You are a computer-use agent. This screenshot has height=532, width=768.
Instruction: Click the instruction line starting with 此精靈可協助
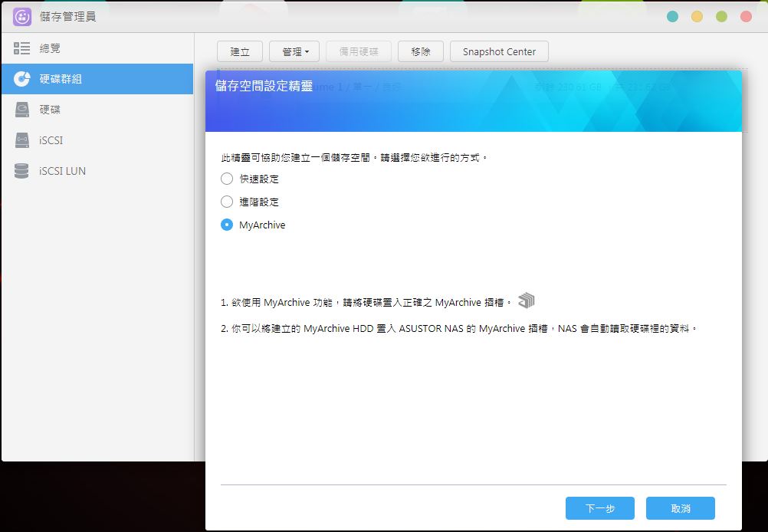tap(354, 158)
